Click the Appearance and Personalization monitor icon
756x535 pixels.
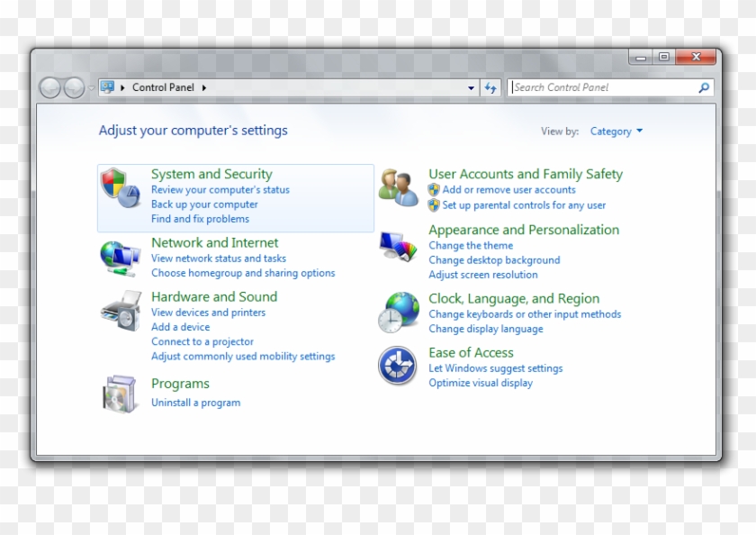[x=398, y=246]
